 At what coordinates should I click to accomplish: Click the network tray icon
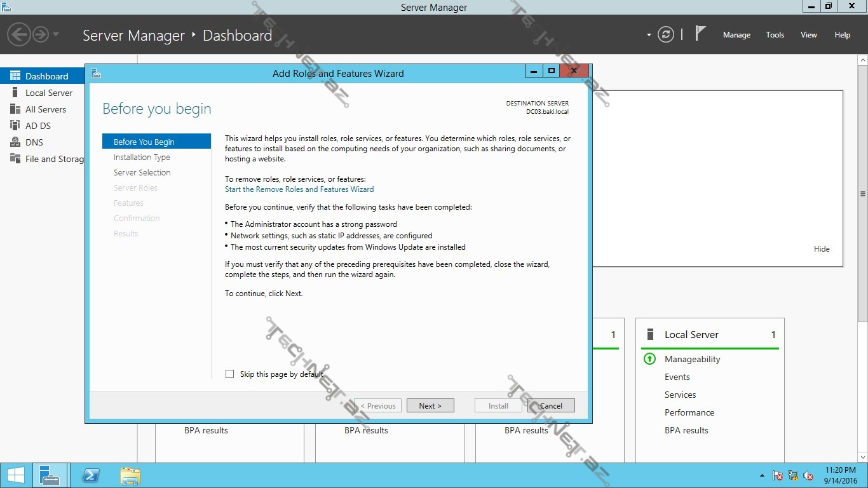pyautogui.click(x=793, y=475)
